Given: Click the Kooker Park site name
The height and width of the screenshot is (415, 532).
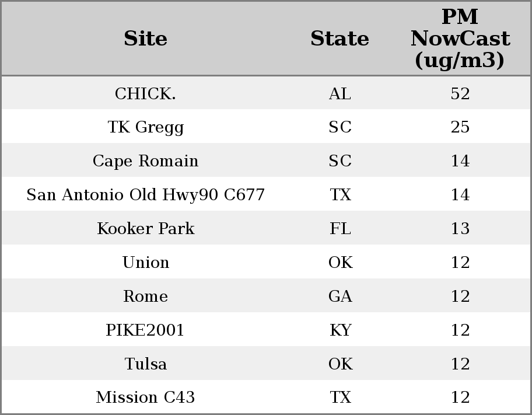Looking at the screenshot, I should pos(145,229).
